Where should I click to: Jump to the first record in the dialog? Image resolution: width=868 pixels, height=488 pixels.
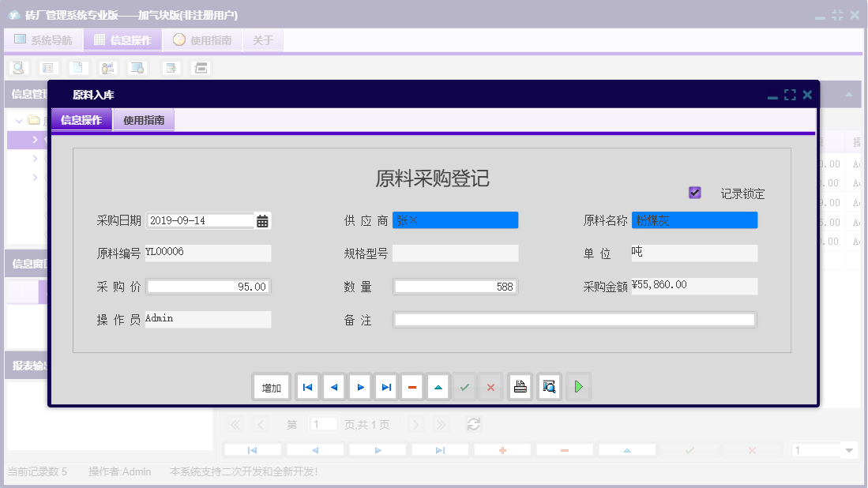point(307,386)
